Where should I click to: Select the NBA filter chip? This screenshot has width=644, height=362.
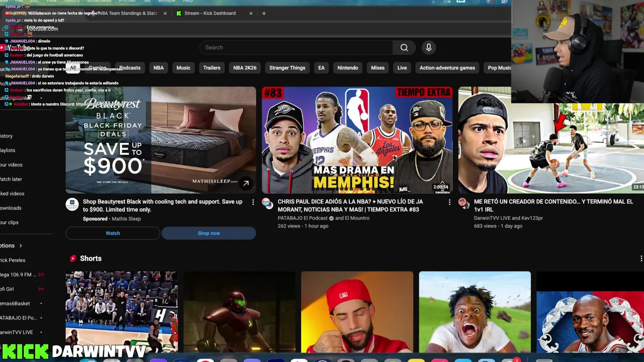(x=158, y=68)
